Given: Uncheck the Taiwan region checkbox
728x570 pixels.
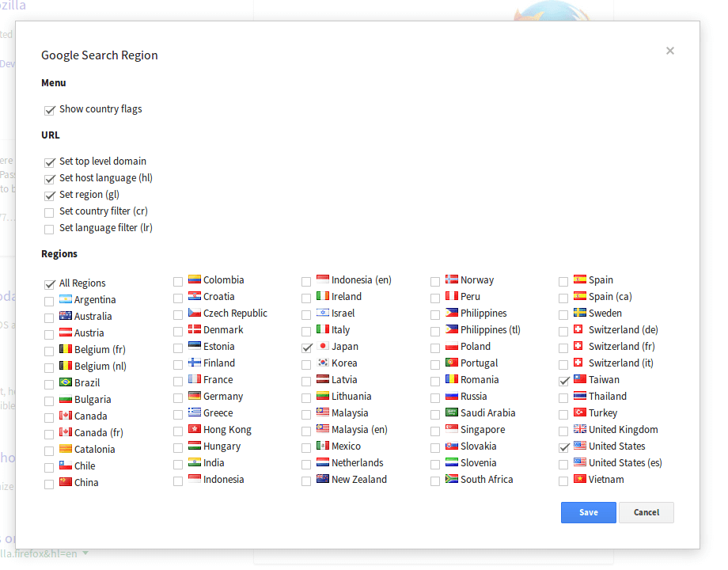Looking at the screenshot, I should tap(563, 381).
